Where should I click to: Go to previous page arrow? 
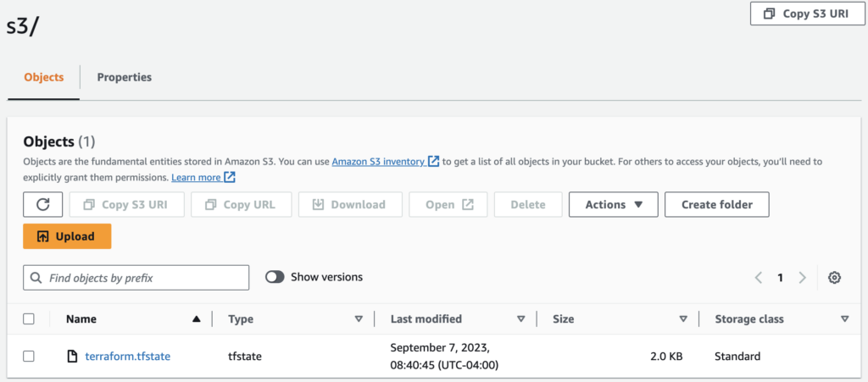[759, 278]
